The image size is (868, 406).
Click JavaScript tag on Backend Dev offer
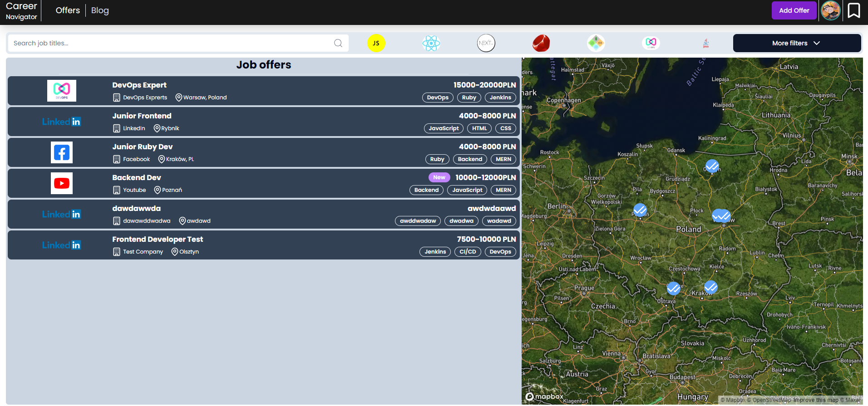467,190
